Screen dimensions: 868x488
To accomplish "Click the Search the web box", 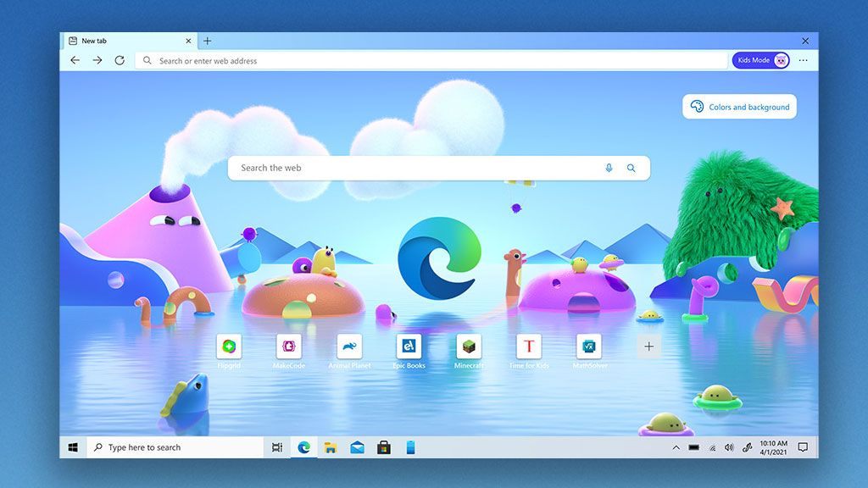I will point(439,168).
